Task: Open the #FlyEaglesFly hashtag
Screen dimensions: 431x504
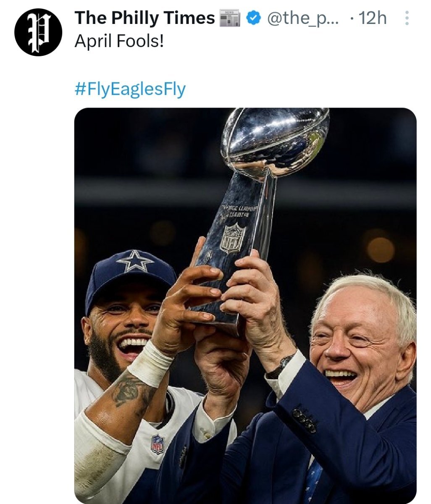Action: point(130,89)
